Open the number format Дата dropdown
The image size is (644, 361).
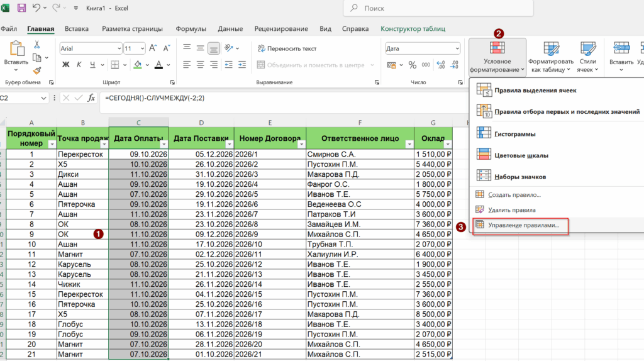point(457,48)
